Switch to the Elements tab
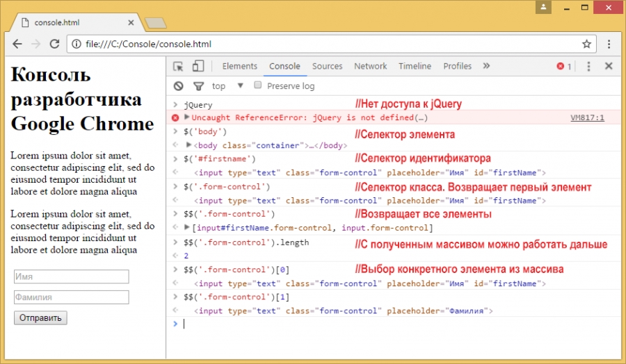Viewport: 626px width, 364px height. click(239, 66)
